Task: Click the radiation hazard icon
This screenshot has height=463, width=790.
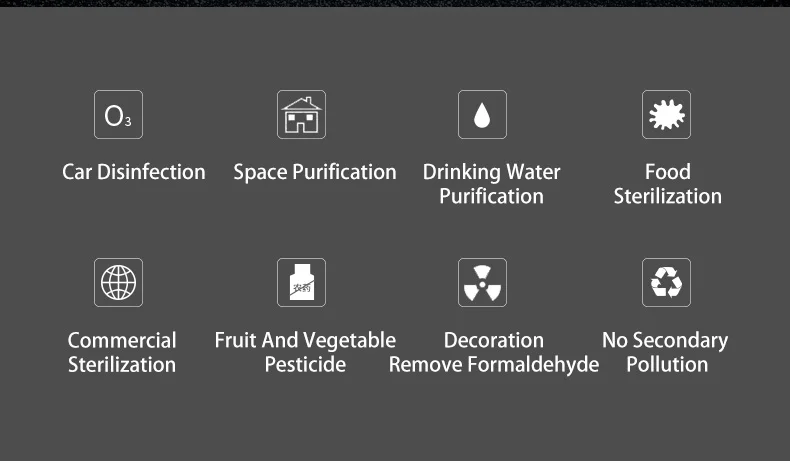Action: click(x=482, y=283)
